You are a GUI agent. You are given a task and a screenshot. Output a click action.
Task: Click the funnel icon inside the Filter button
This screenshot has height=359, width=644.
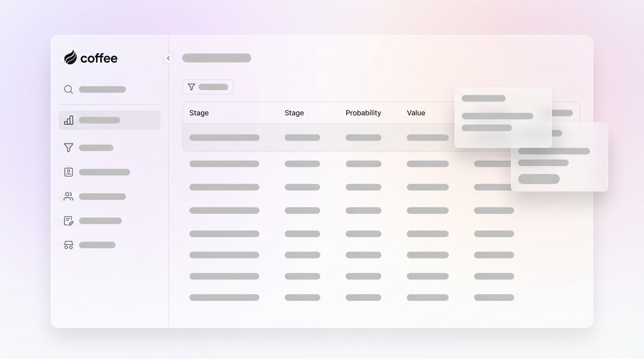(x=191, y=86)
